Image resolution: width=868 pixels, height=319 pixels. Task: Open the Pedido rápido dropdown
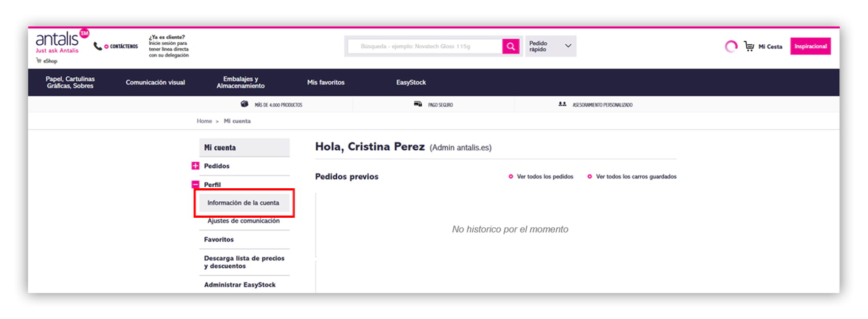(x=550, y=46)
